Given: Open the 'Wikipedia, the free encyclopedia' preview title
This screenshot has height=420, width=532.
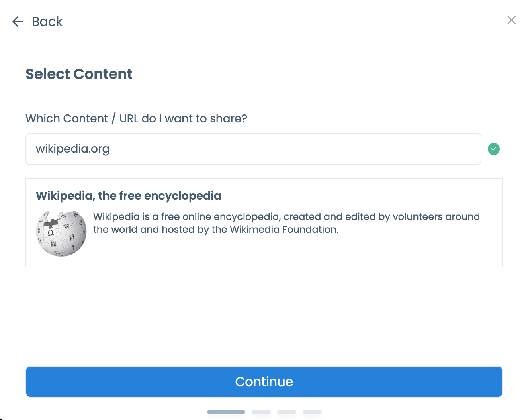Looking at the screenshot, I should pos(129,196).
